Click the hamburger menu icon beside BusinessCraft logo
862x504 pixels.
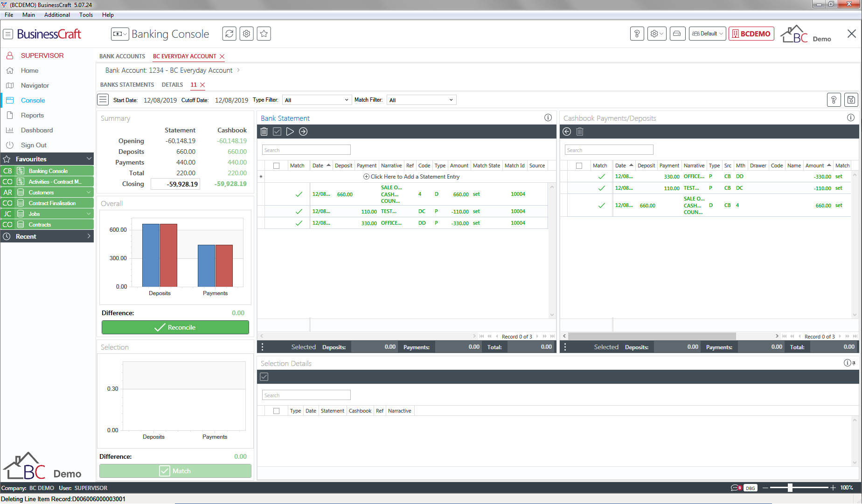[8, 34]
